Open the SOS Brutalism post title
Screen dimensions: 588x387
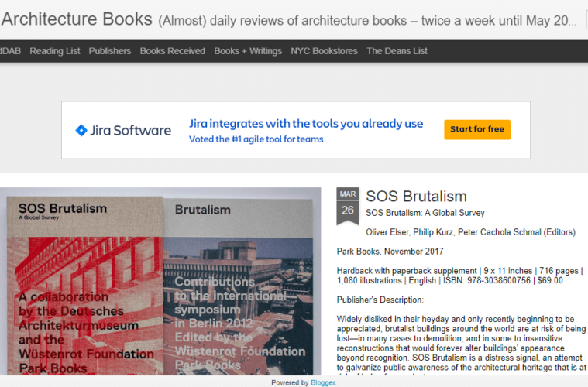click(416, 197)
